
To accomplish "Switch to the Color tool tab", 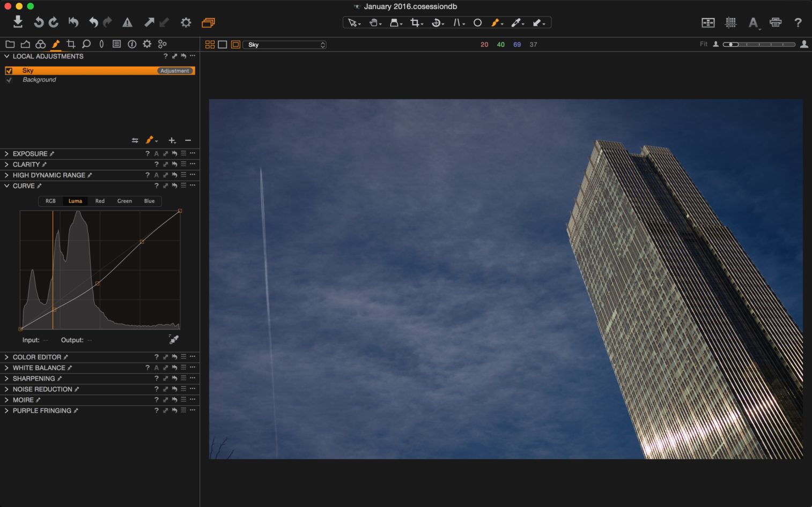I will (40, 43).
